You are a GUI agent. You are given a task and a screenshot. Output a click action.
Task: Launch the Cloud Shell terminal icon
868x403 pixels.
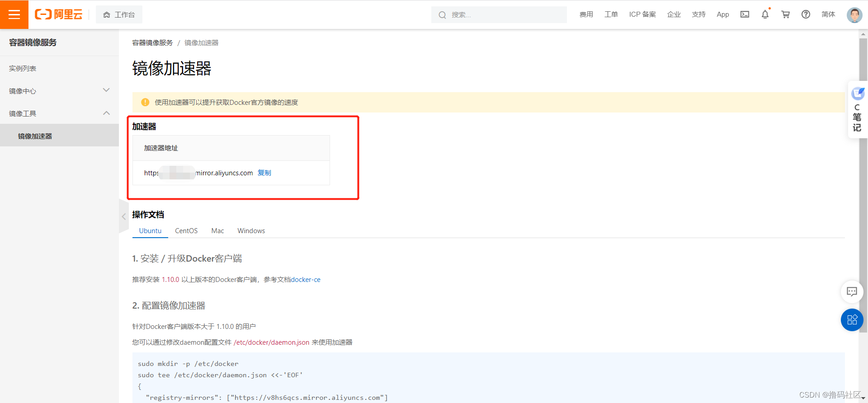point(745,14)
